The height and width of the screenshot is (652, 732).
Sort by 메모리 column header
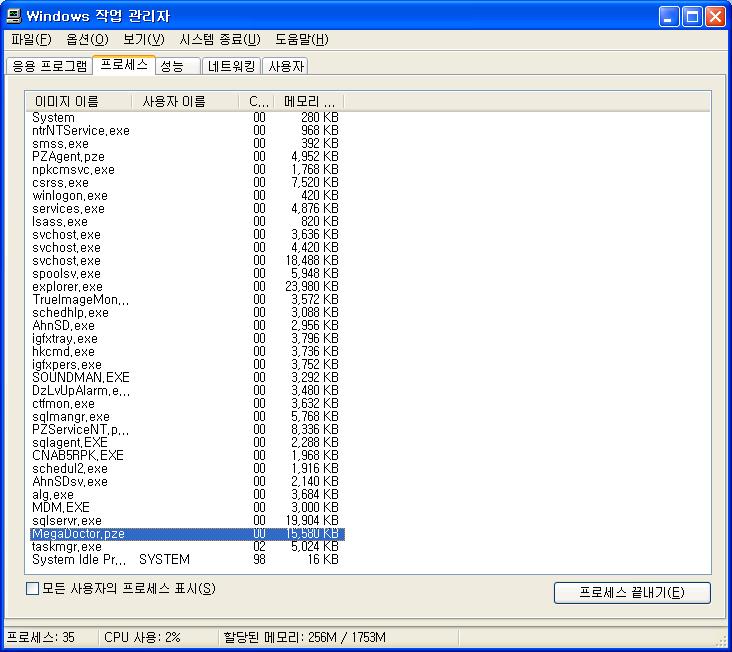click(x=309, y=101)
